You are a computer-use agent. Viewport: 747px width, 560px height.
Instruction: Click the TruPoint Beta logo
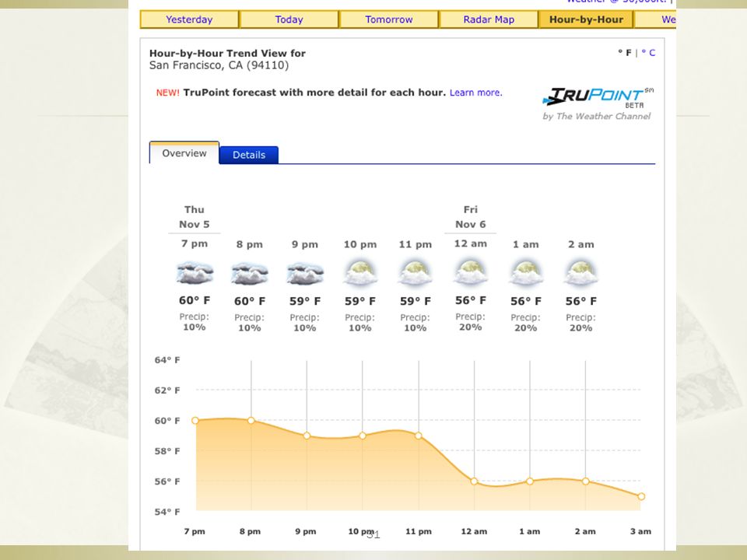(598, 96)
